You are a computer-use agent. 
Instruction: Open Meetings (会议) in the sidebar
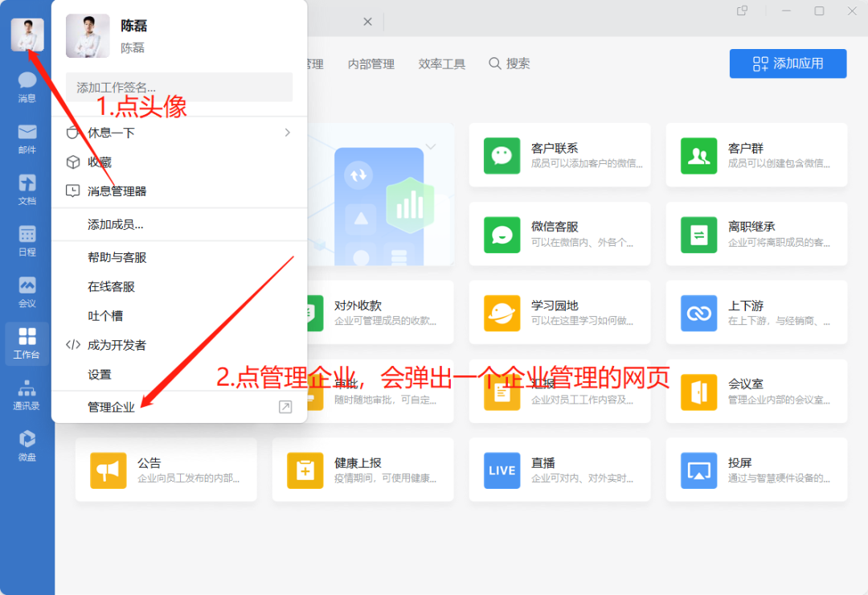pos(27,293)
